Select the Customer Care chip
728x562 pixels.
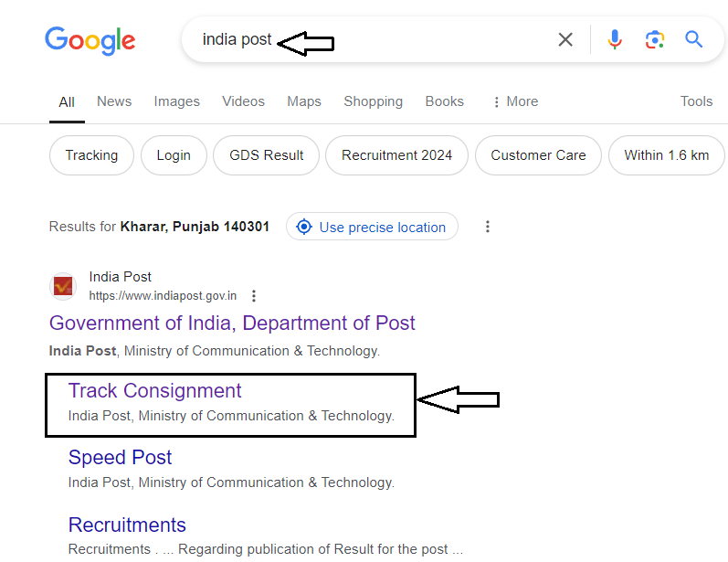(538, 155)
